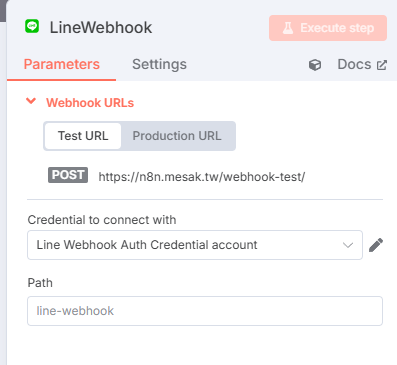Click the credential dropdown arrow chevron
The image size is (397, 365).
[348, 245]
